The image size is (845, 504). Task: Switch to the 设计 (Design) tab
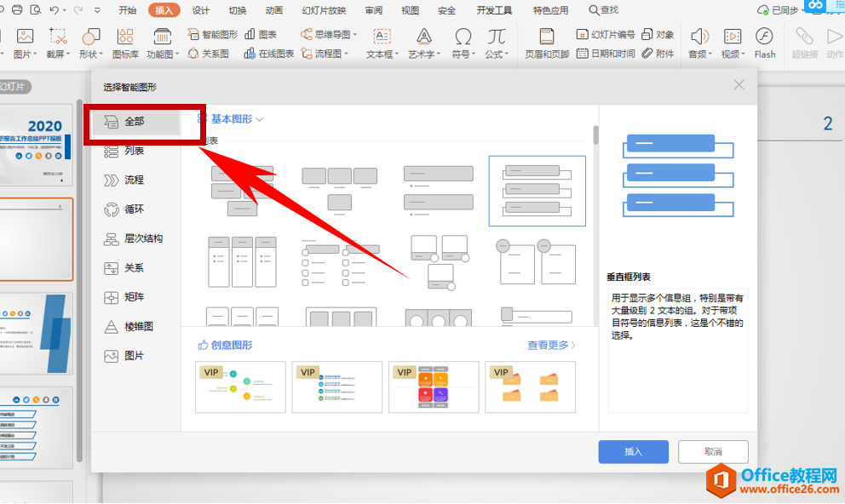pyautogui.click(x=200, y=10)
